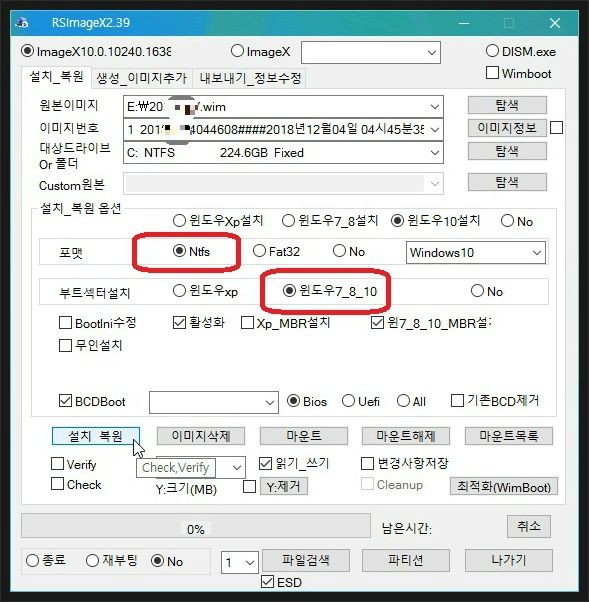Switch to the 생성_이미지추가 tab
Viewport: 589px width, 602px height.
pyautogui.click(x=141, y=78)
